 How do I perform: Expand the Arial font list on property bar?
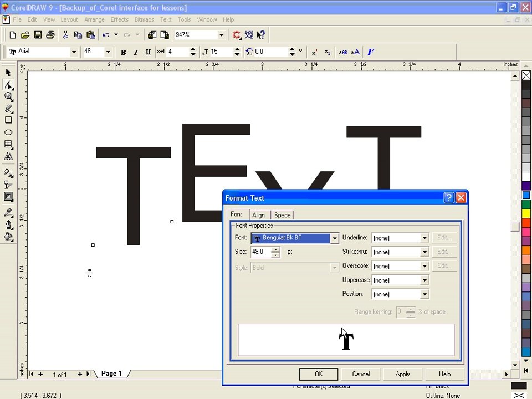(x=74, y=52)
